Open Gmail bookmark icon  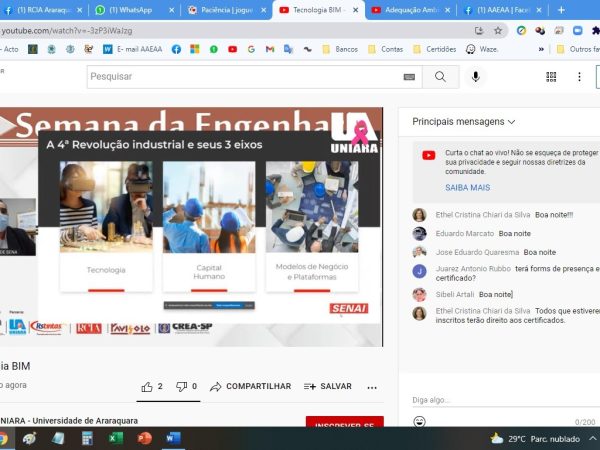[270, 49]
